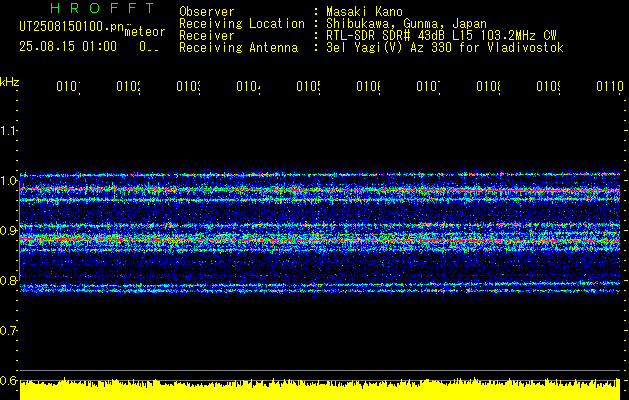Click the 0.9 kHz axis label

coord(9,230)
